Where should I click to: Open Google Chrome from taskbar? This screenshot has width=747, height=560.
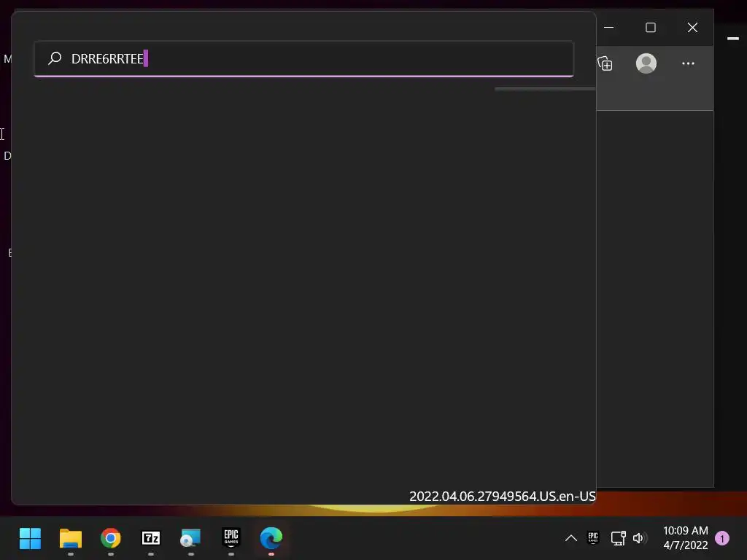coord(111,539)
